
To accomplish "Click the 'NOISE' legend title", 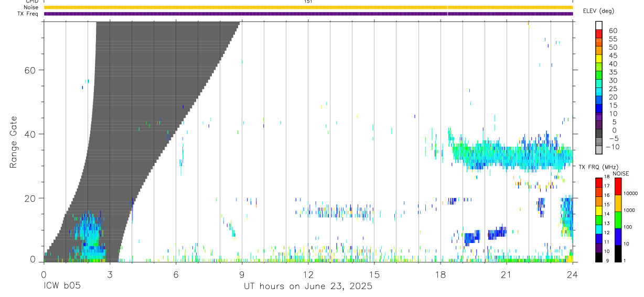I will pyautogui.click(x=620, y=173).
